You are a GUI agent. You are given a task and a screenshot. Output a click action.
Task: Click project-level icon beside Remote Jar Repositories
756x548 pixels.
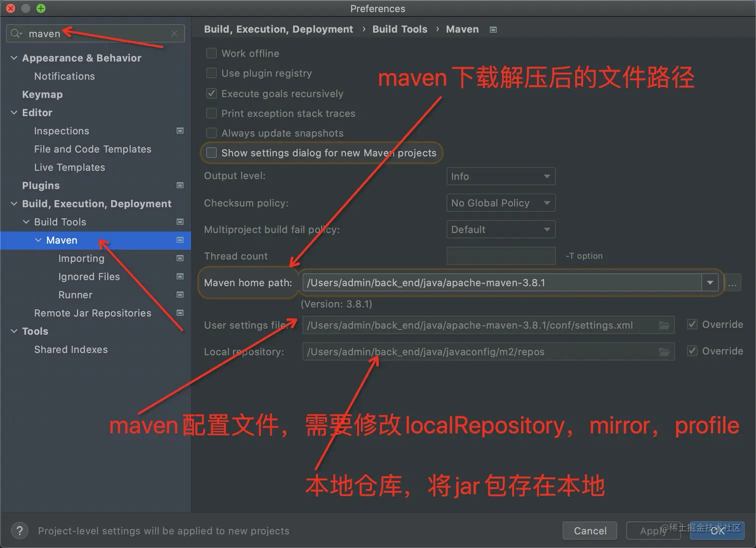[x=180, y=313]
